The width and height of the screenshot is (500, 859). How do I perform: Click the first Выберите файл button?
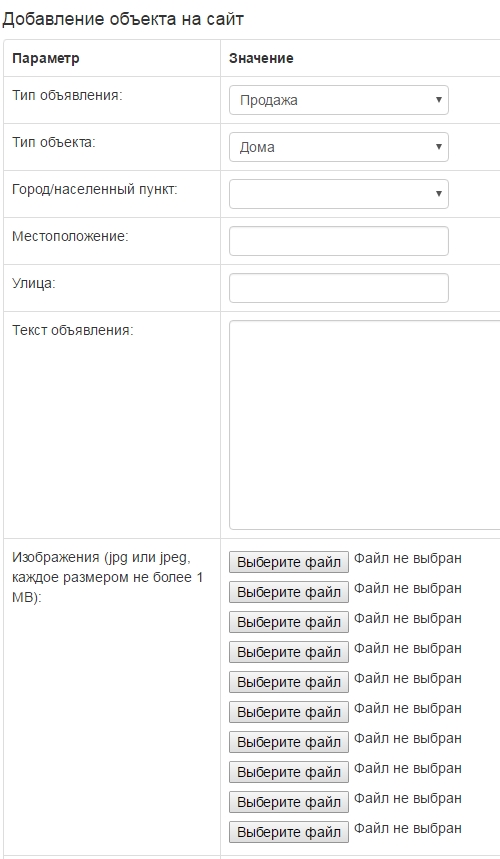click(289, 562)
